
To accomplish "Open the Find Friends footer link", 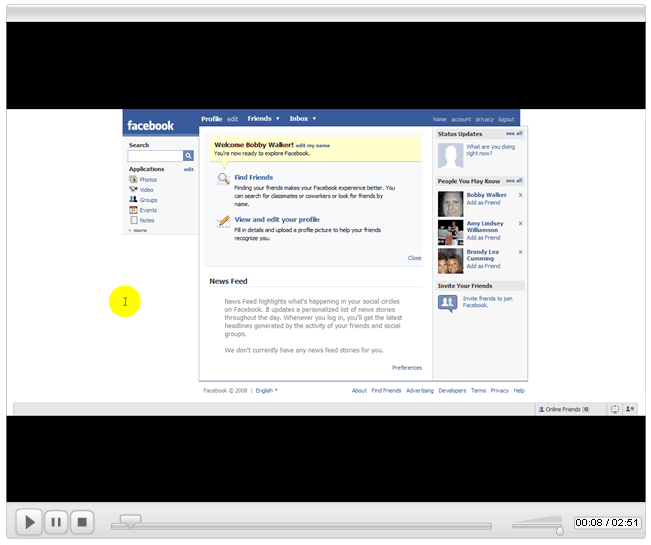I will (x=386, y=391).
